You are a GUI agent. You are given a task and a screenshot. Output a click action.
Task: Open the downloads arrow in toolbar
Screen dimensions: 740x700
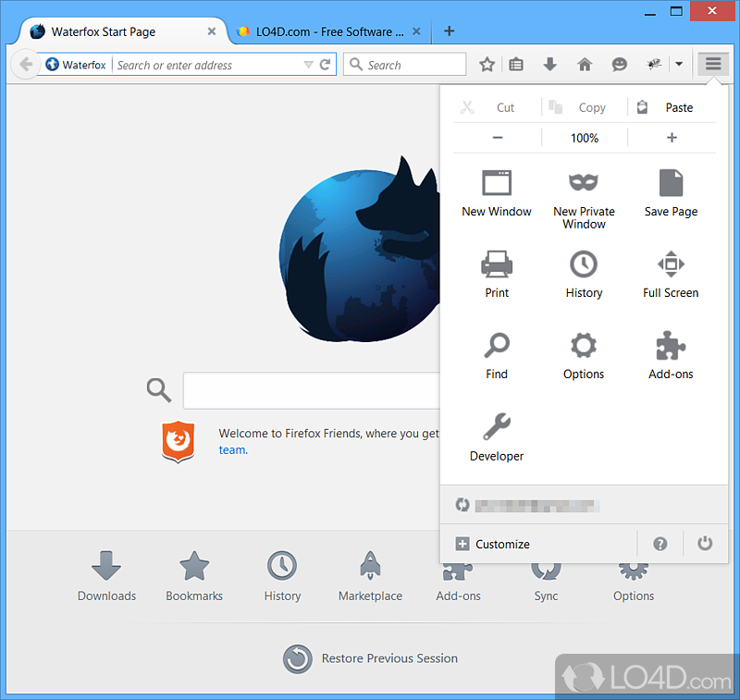coord(549,64)
